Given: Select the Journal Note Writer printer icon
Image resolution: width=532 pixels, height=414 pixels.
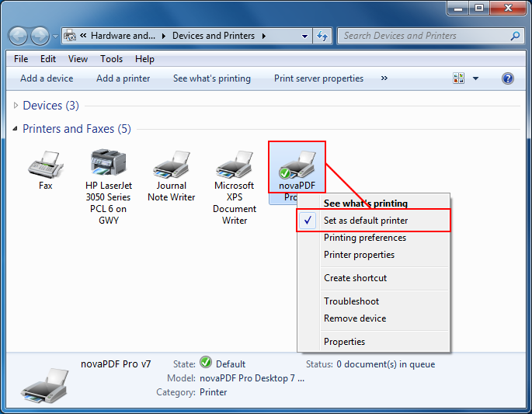Looking at the screenshot, I should pos(172,165).
